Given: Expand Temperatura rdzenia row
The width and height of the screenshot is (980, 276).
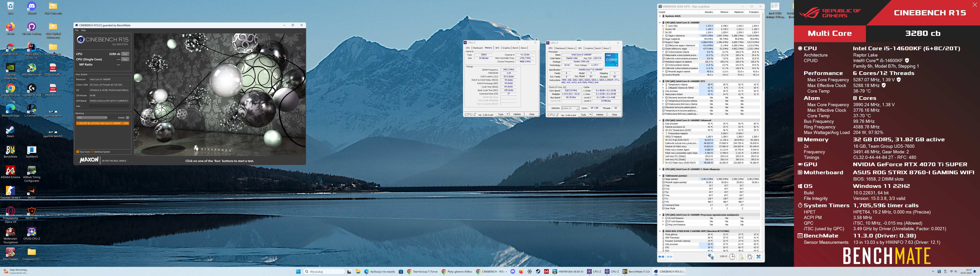Looking at the screenshot, I should (x=663, y=85).
